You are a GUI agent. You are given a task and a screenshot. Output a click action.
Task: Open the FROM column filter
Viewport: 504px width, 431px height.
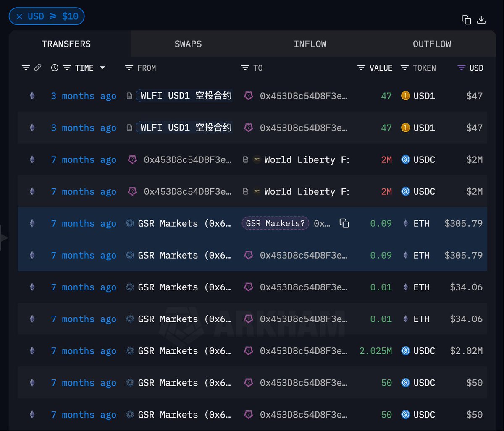point(129,68)
